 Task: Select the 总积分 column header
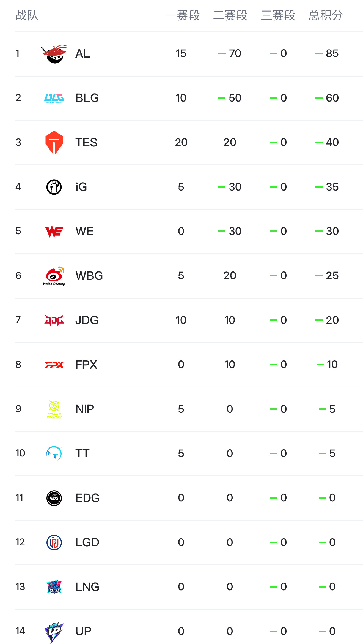[x=326, y=15]
